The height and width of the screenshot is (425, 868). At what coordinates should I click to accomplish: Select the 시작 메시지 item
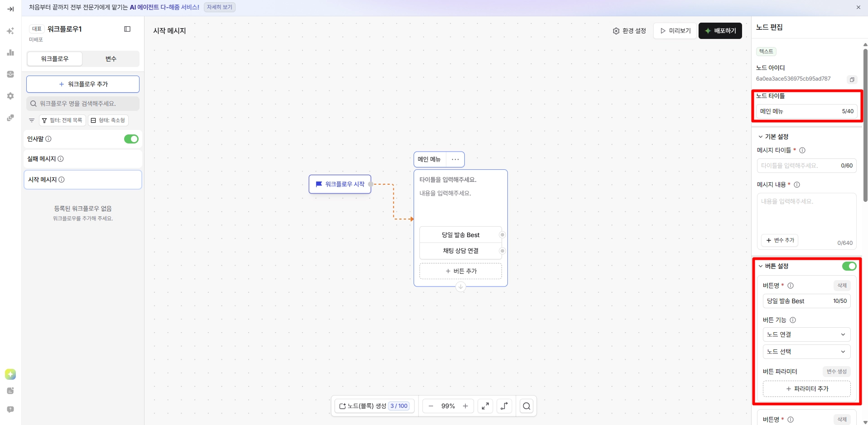coord(83,180)
